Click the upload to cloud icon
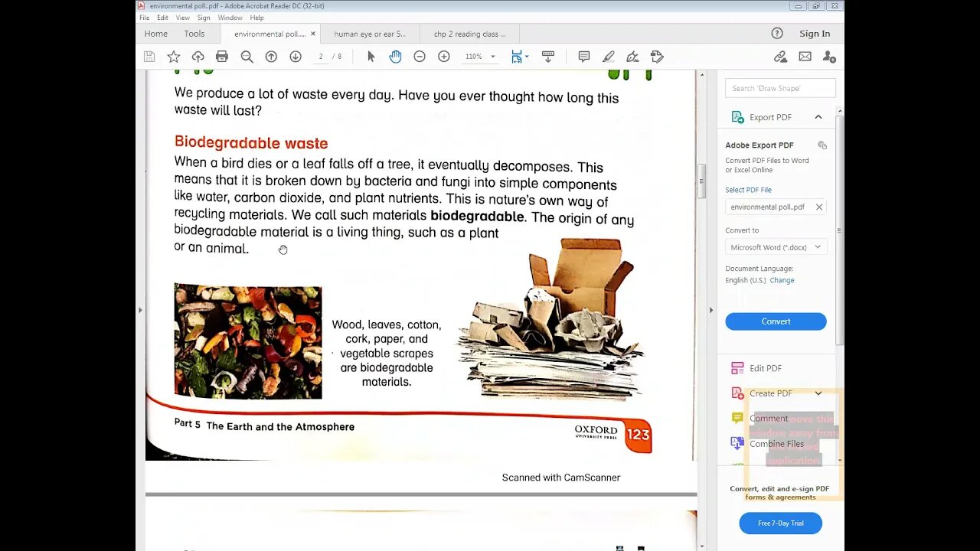 (x=198, y=57)
